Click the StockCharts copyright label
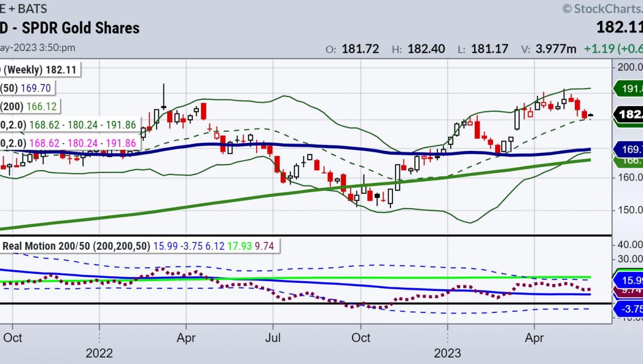 point(602,9)
